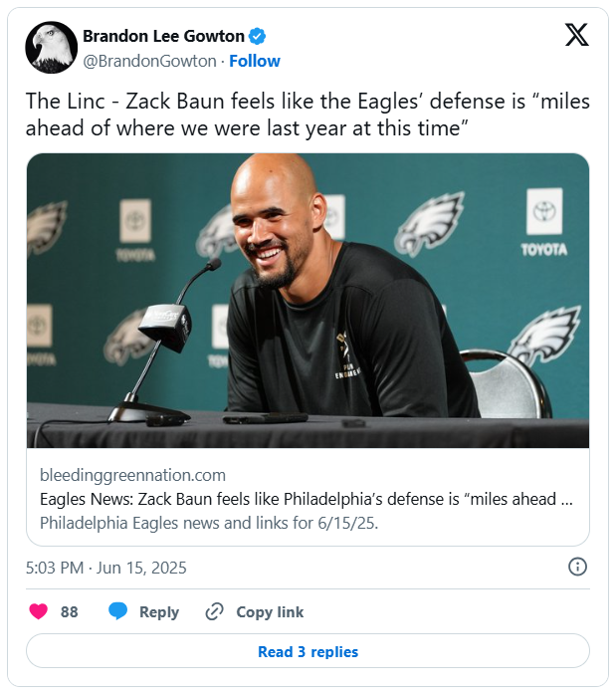The image size is (616, 693).
Task: Click the 88 likes count
Action: click(x=69, y=612)
